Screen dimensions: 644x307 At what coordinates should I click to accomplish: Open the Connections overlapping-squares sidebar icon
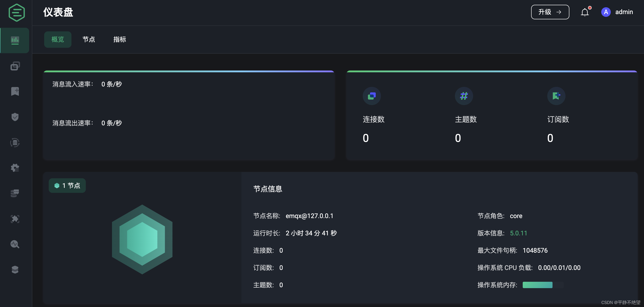[x=15, y=66]
